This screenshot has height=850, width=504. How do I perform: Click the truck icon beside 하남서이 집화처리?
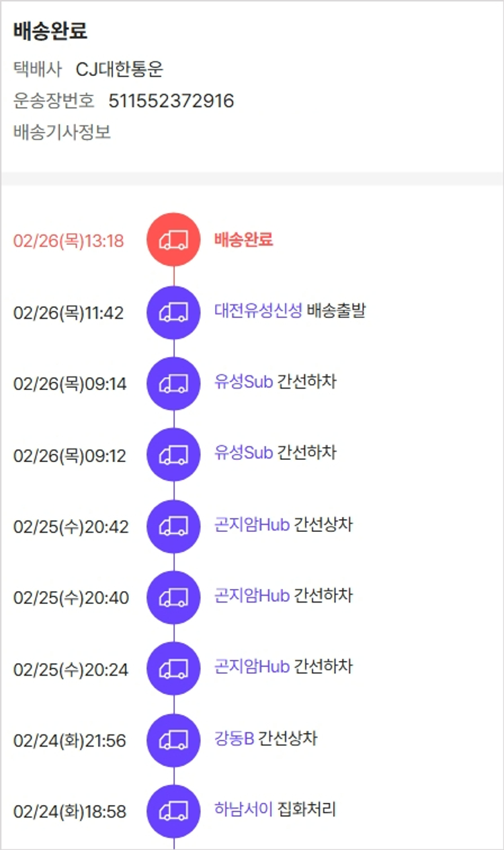coord(173,811)
